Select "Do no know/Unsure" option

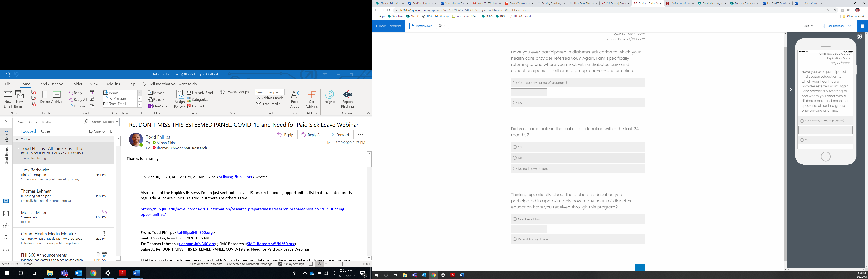click(515, 169)
